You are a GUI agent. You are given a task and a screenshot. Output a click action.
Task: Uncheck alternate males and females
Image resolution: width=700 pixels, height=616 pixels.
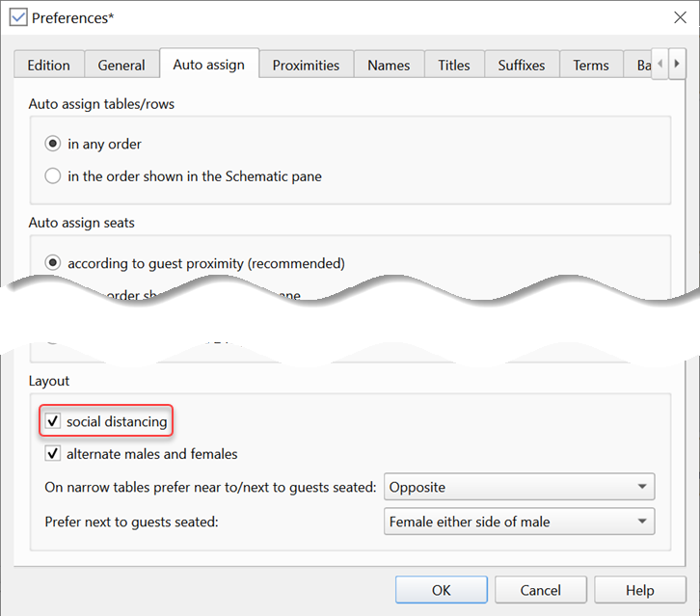click(53, 453)
